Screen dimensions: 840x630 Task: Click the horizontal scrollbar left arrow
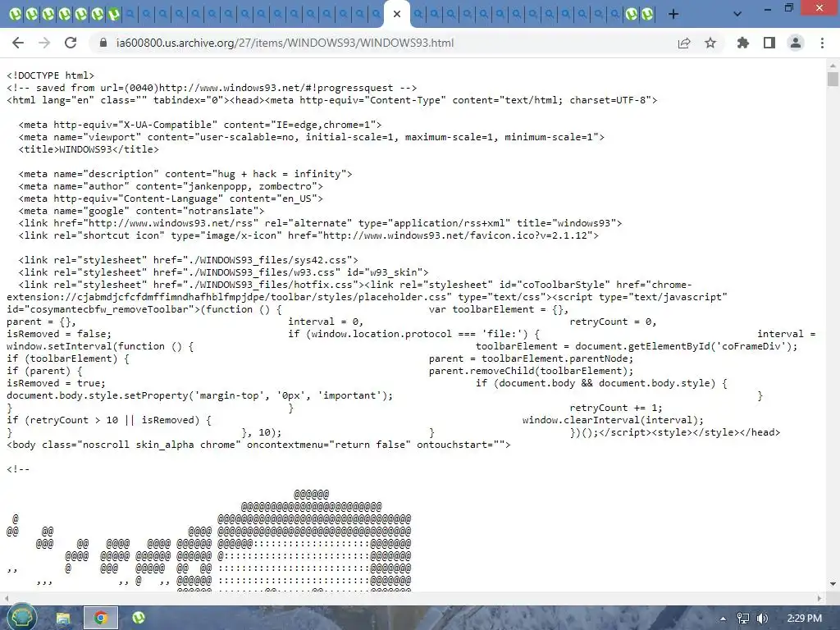7,598
